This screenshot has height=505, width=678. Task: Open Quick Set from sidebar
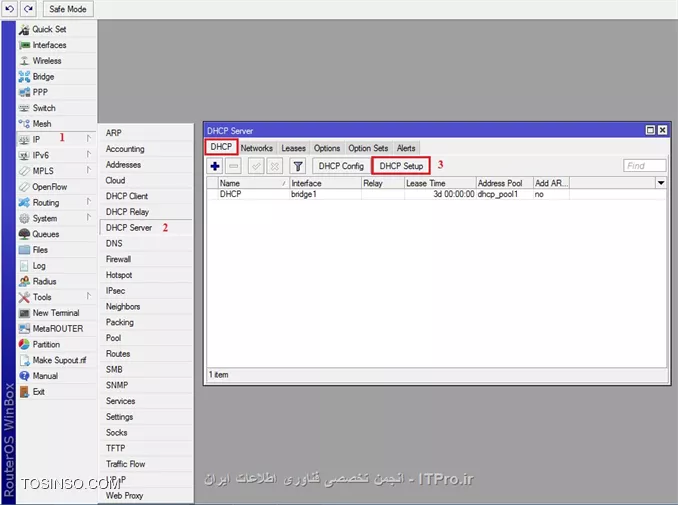click(56, 29)
